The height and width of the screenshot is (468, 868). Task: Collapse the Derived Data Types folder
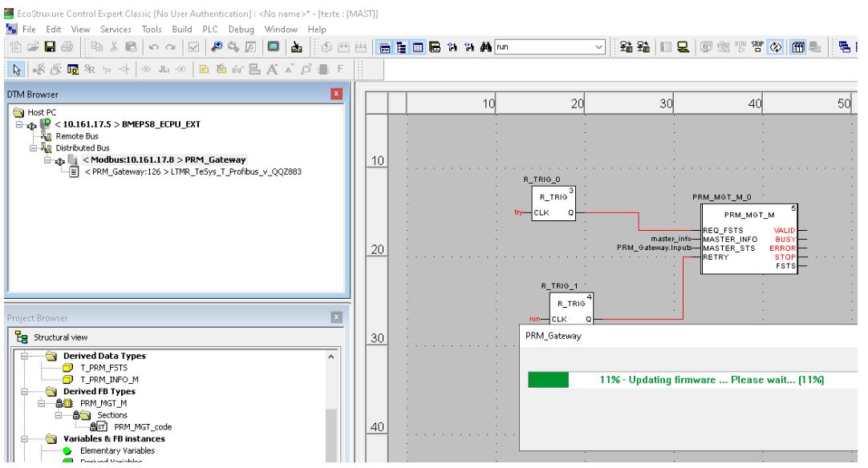pos(24,356)
